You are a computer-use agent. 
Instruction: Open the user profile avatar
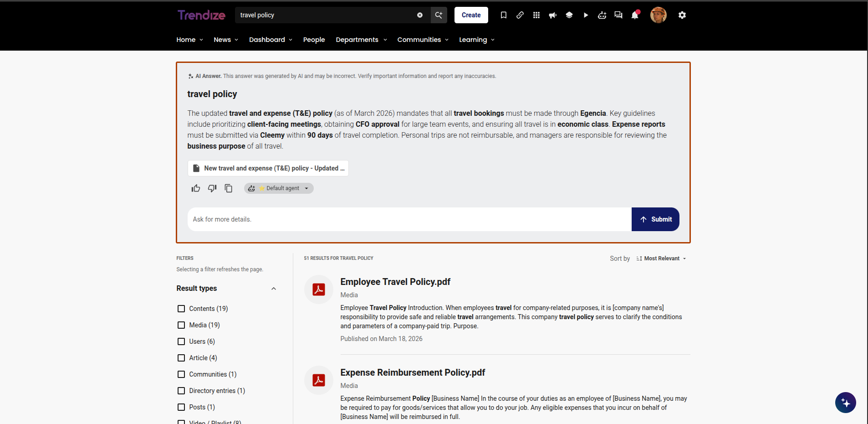click(x=659, y=15)
